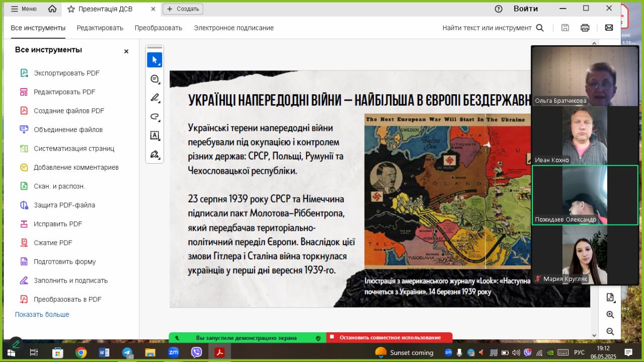
Task: Click the map on the slide
Action: point(447,191)
